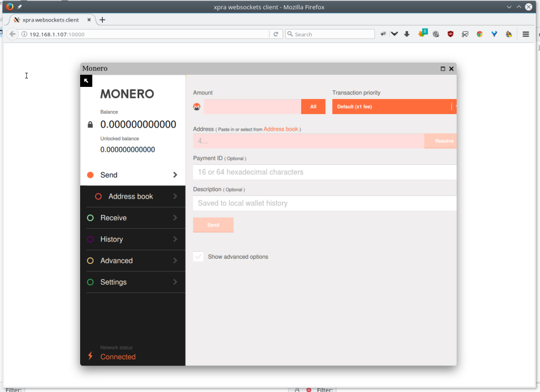Click the blue Y extension icon
Screen dimensions: 540x392
click(494, 34)
